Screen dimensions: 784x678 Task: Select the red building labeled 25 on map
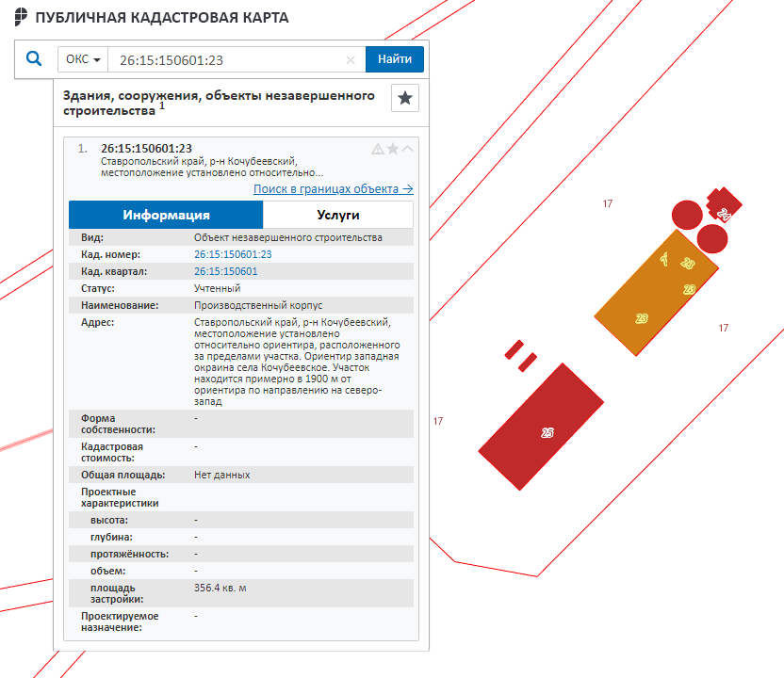541,427
